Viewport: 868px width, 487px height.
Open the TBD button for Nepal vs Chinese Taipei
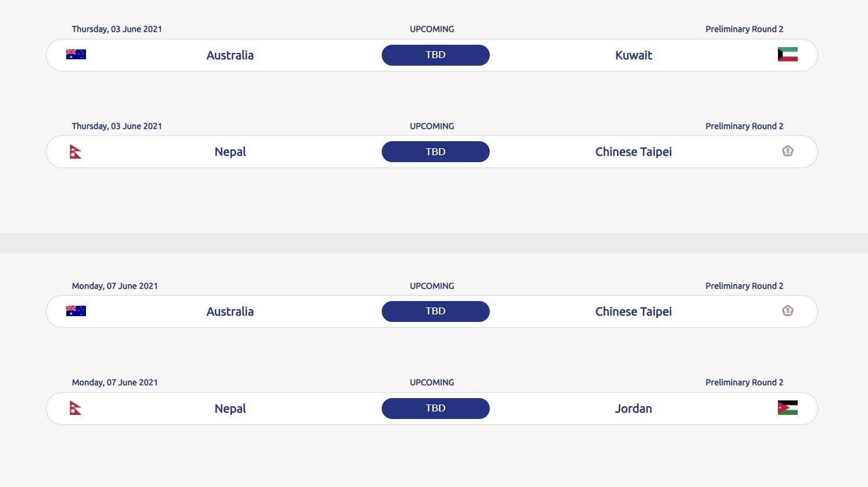(436, 152)
